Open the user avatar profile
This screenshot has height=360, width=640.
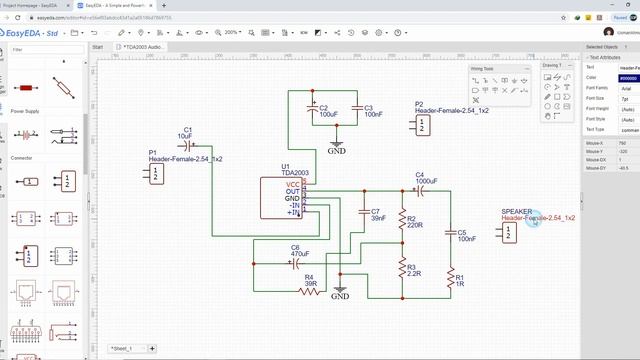609,32
